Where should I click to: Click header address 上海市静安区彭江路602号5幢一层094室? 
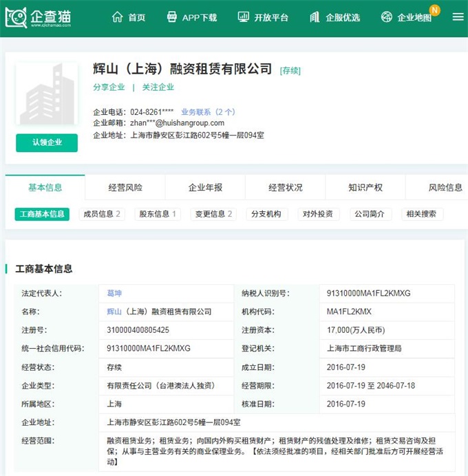pyautogui.click(x=197, y=135)
